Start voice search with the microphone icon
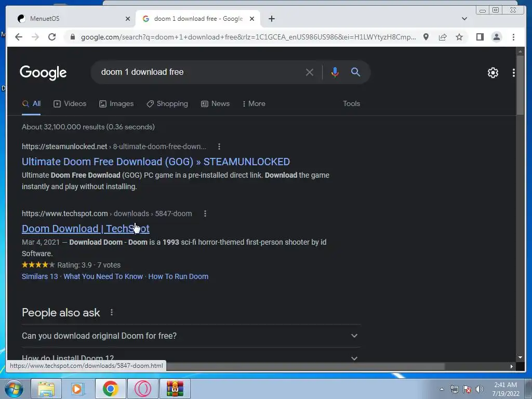 tap(335, 72)
